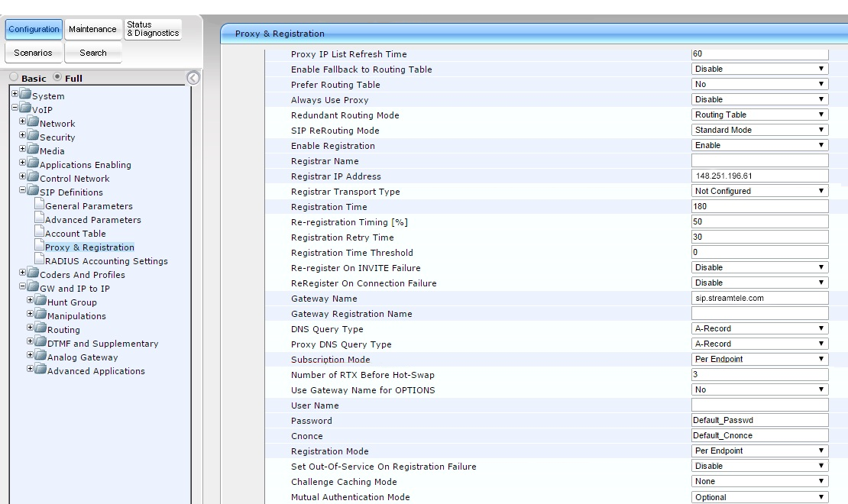This screenshot has height=504, width=848.
Task: Collapse navigation pane with the round arrow icon
Action: tap(193, 78)
